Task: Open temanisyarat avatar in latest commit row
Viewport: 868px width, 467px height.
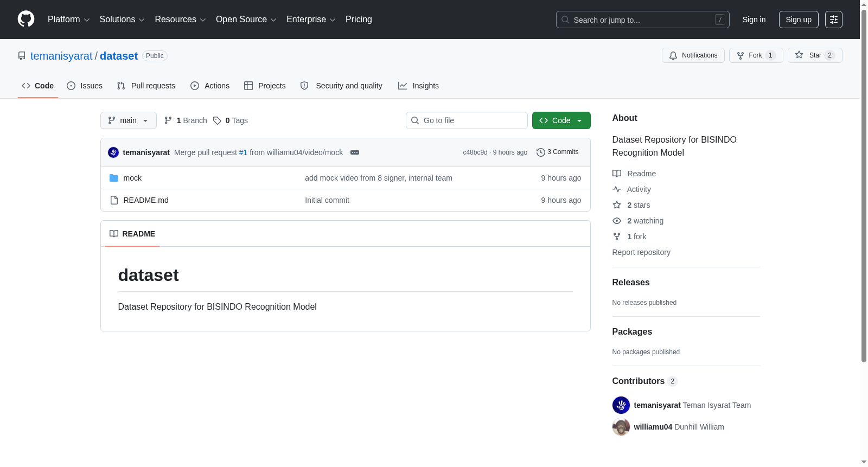Action: pyautogui.click(x=113, y=152)
